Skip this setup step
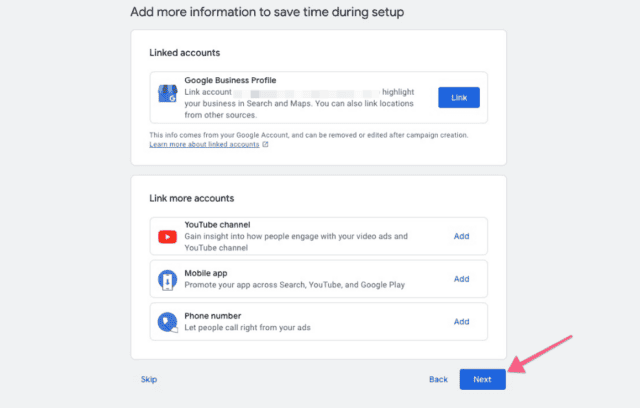This screenshot has height=408, width=640. pos(149,379)
